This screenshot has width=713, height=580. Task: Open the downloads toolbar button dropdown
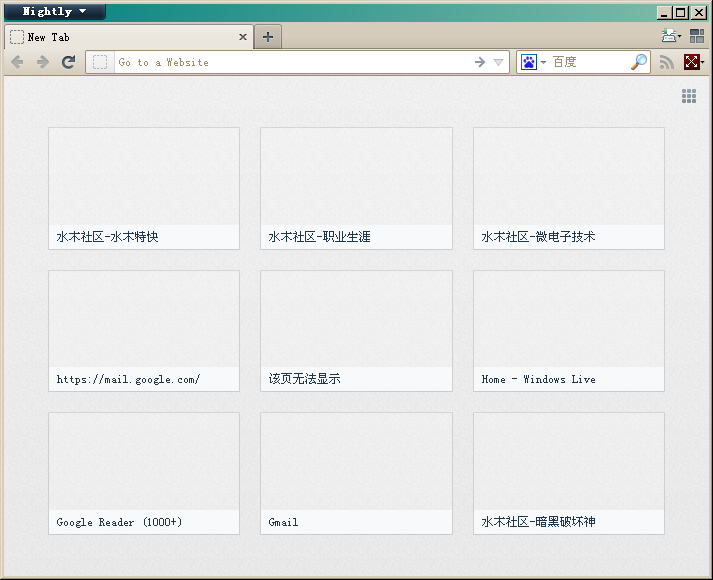(671, 35)
